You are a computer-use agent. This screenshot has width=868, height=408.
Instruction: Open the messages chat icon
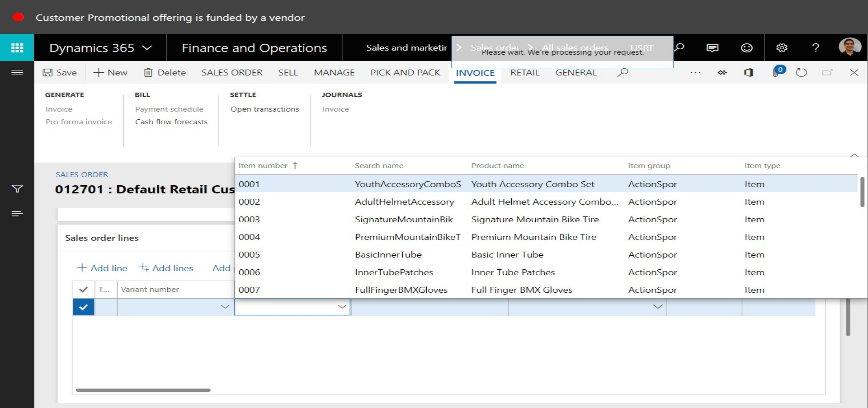pos(712,48)
